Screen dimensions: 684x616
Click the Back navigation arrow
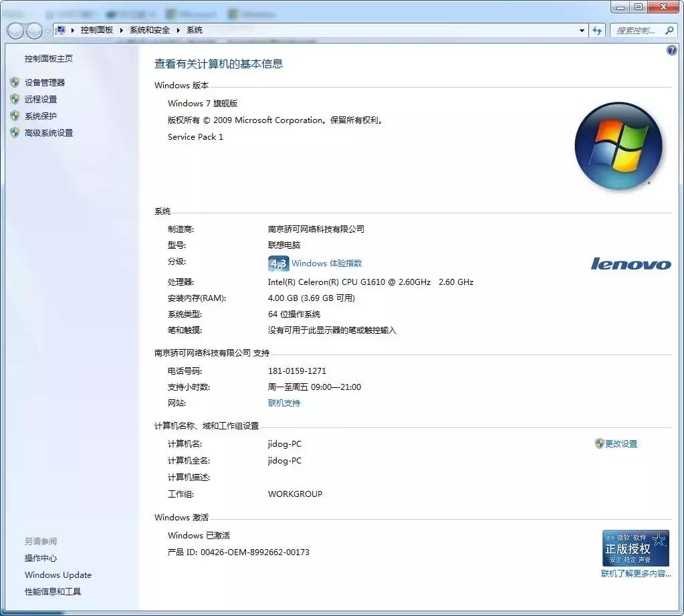click(15, 31)
